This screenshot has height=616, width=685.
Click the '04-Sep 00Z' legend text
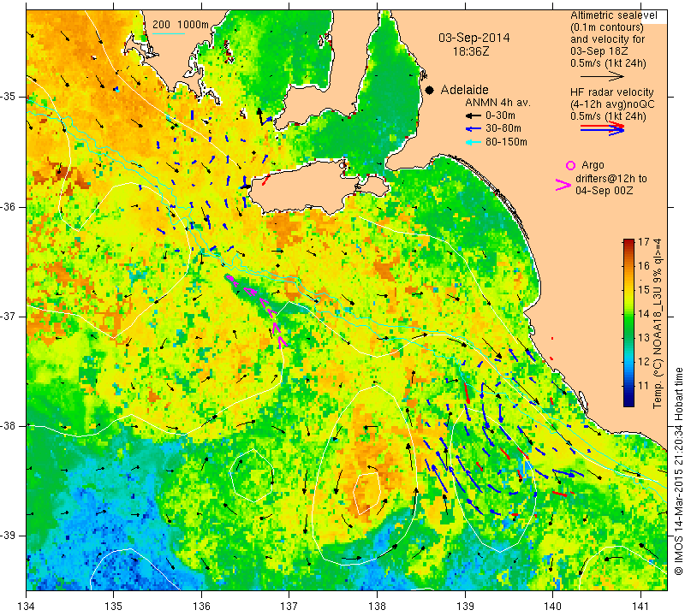605,191
